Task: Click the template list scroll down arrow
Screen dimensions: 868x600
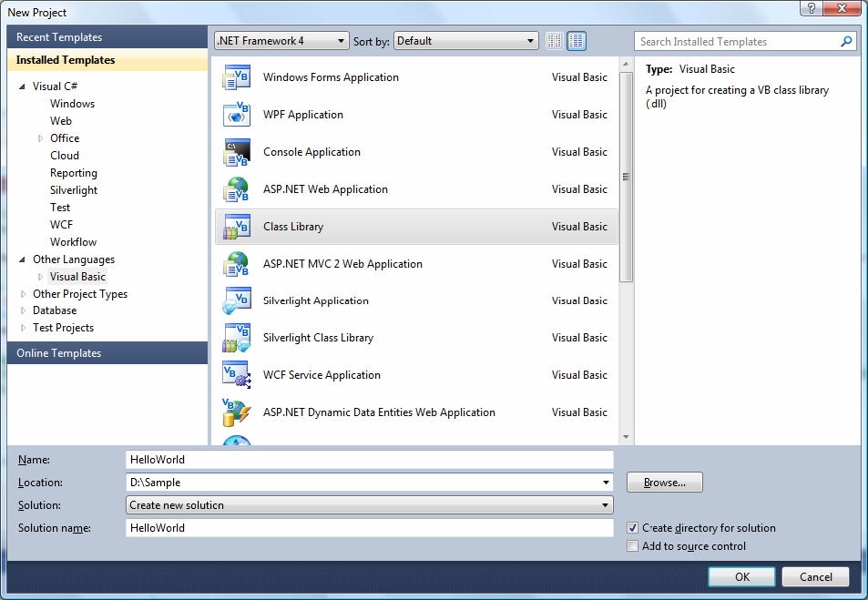Action: (x=626, y=437)
